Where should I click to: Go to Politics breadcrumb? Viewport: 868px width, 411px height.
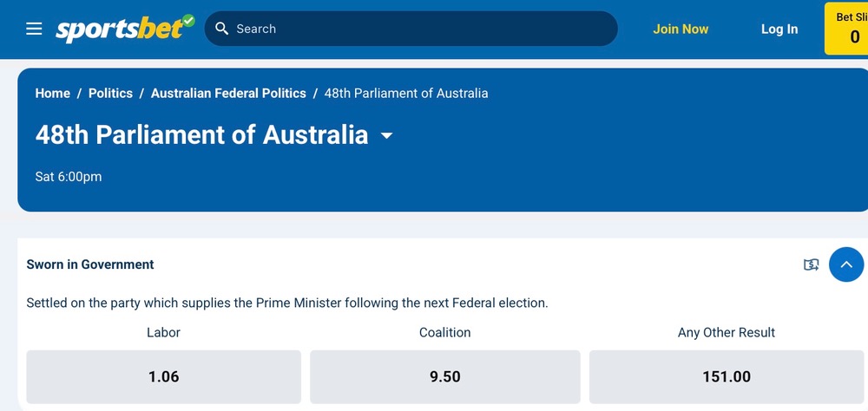tap(111, 94)
